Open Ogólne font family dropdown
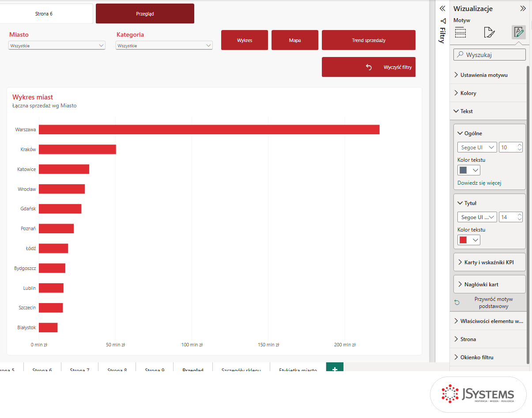The height and width of the screenshot is (418, 532). pos(477,148)
